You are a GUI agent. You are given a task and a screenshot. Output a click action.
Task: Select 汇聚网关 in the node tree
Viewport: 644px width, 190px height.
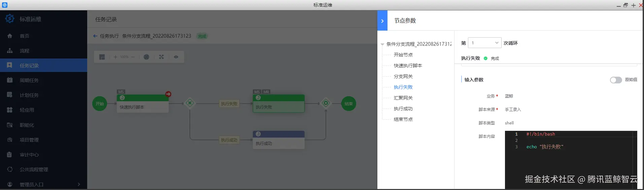pos(403,98)
